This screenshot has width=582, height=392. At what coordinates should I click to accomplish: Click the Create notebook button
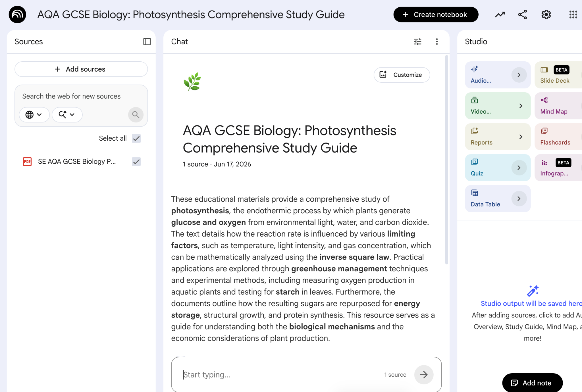pyautogui.click(x=436, y=14)
